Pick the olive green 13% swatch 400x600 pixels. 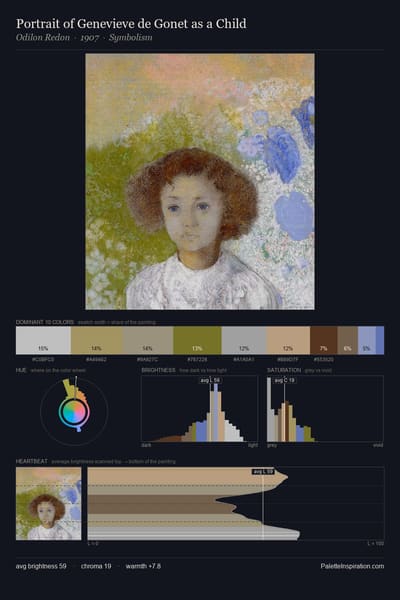198,340
